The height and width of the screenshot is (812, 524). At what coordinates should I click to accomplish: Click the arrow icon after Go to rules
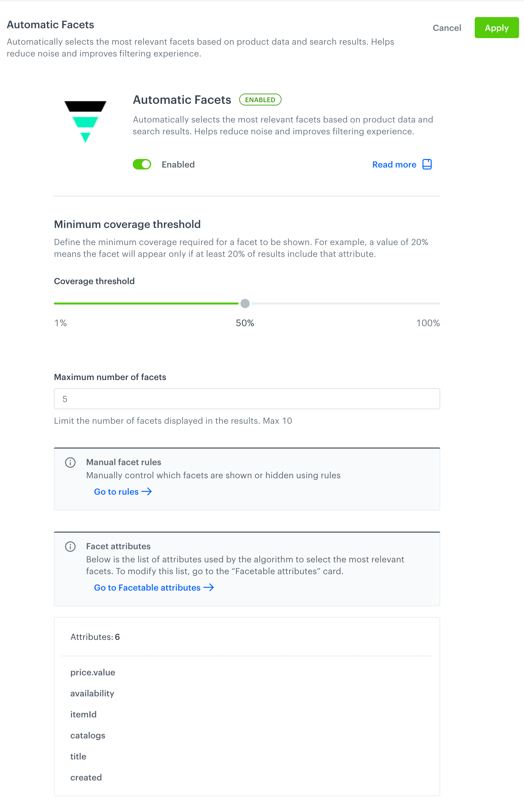(147, 491)
